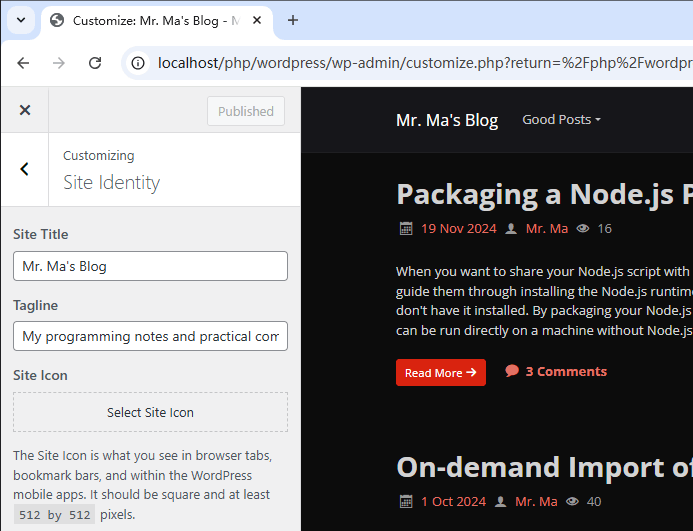Open the 3 Comments link
The width and height of the screenshot is (693, 531).
566,371
